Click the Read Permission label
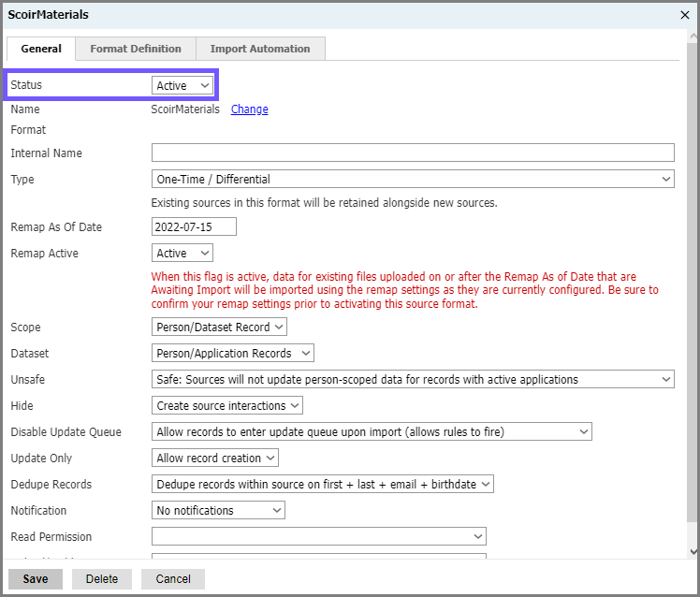This screenshot has height=597, width=700. [x=51, y=537]
